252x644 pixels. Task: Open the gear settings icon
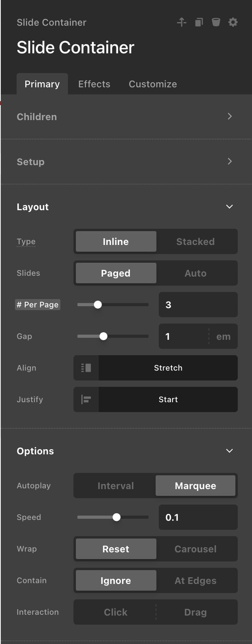coord(233,22)
